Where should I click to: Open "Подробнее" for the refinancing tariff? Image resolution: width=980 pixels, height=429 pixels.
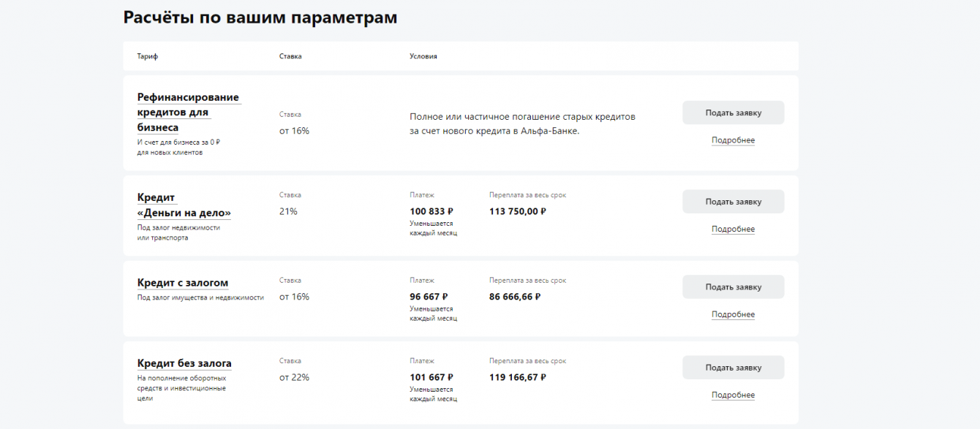click(733, 140)
